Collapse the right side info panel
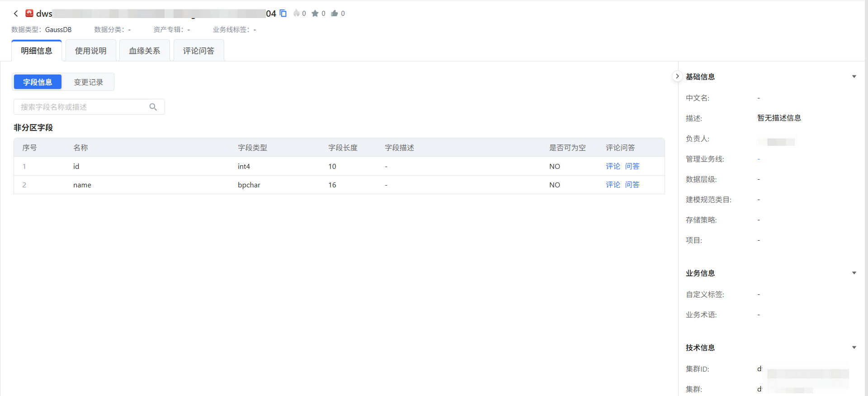 coord(677,76)
